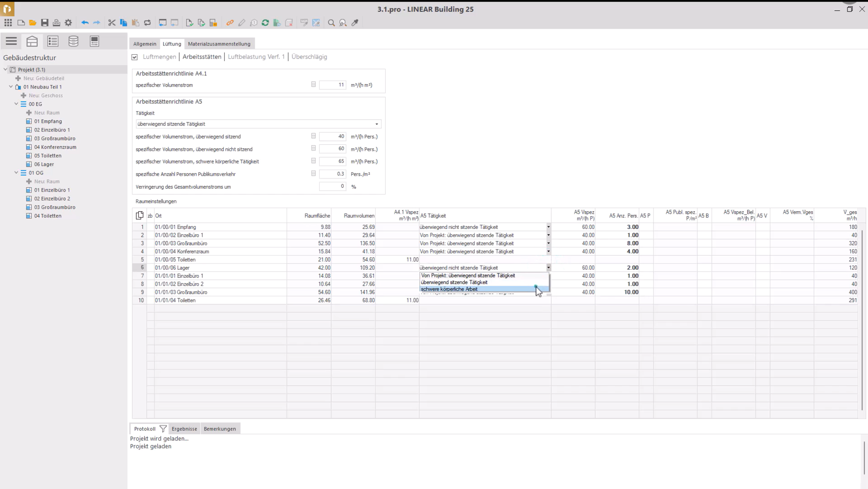868x489 pixels.
Task: Click the green refresh arrows icon
Action: [265, 22]
